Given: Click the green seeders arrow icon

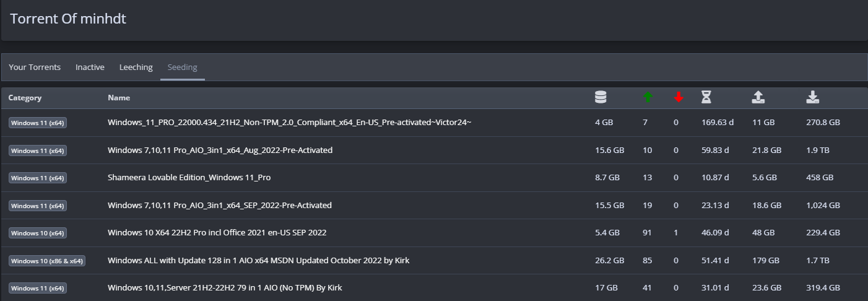Looking at the screenshot, I should pyautogui.click(x=648, y=97).
